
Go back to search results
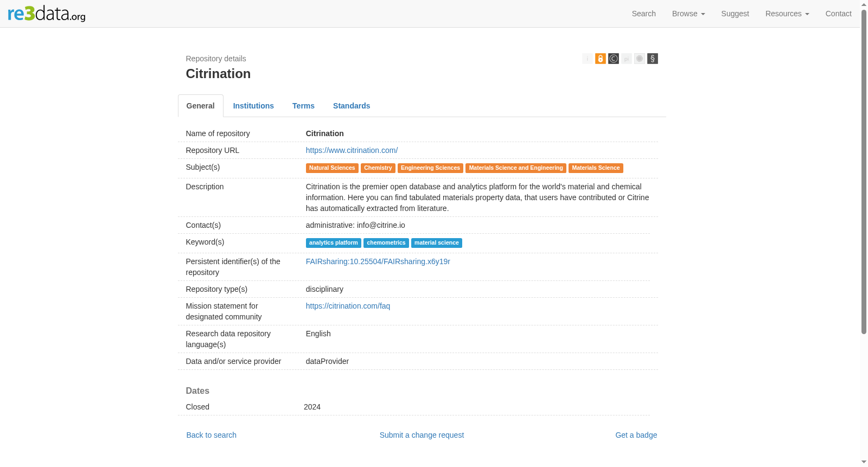[212, 435]
